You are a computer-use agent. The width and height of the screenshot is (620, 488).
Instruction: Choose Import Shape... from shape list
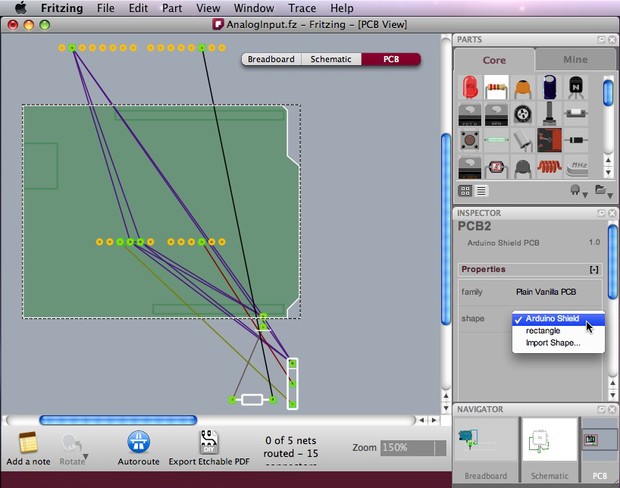pos(558,343)
